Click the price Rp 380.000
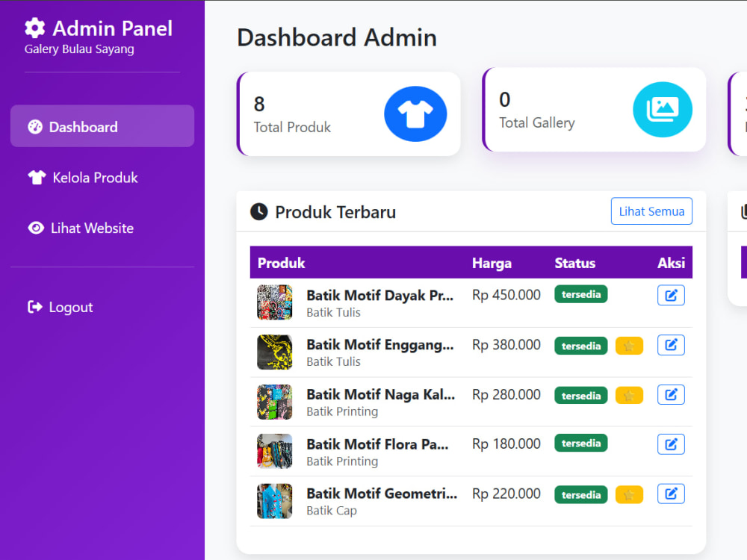This screenshot has width=747, height=560. click(506, 344)
